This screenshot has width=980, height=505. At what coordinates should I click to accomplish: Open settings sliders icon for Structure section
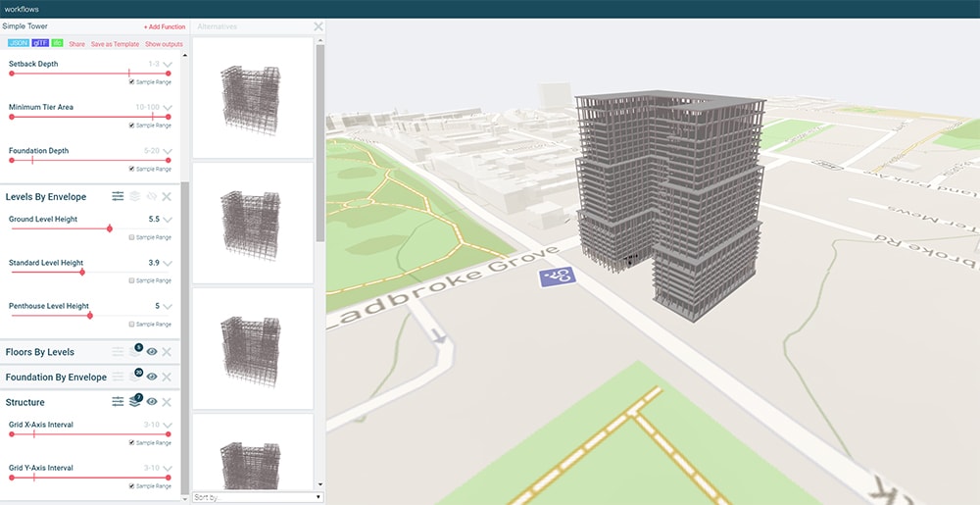tap(118, 402)
